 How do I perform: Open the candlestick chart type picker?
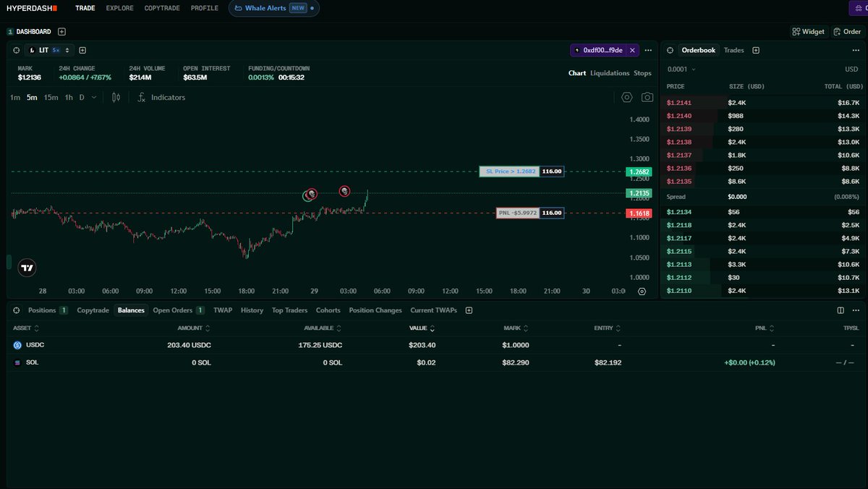(116, 98)
